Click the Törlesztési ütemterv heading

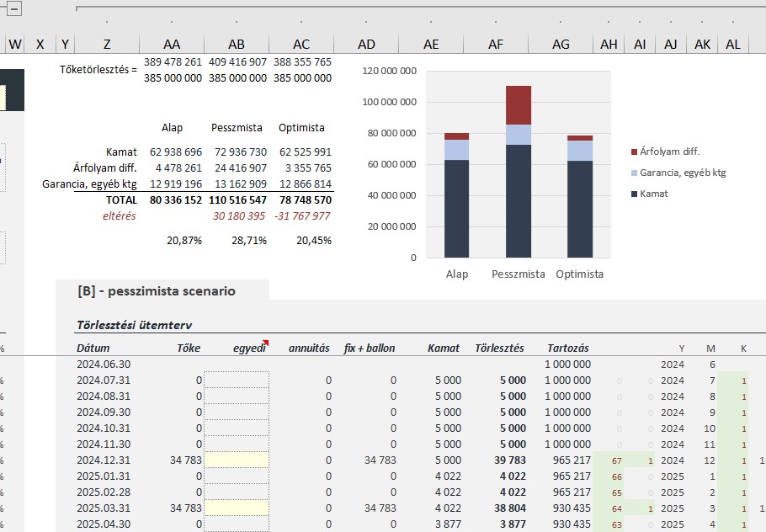(x=135, y=325)
